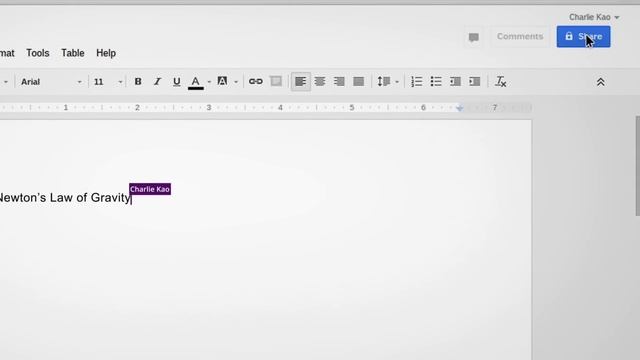Create a numbered list
The width and height of the screenshot is (640, 360).
click(417, 82)
